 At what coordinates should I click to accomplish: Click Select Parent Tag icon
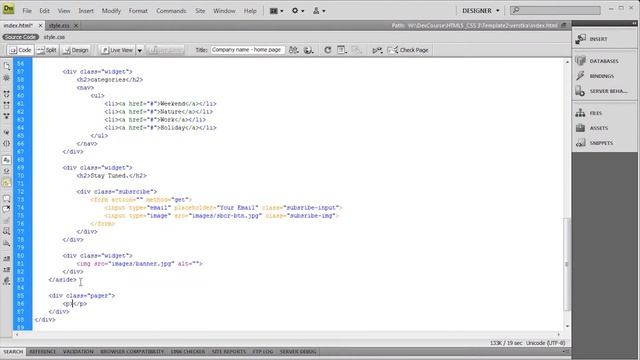[x=7, y=132]
